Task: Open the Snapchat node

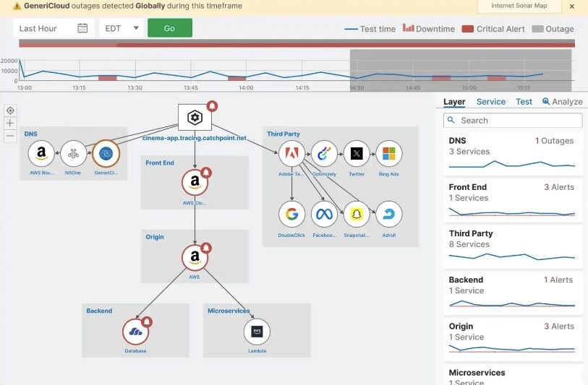Action: click(357, 215)
